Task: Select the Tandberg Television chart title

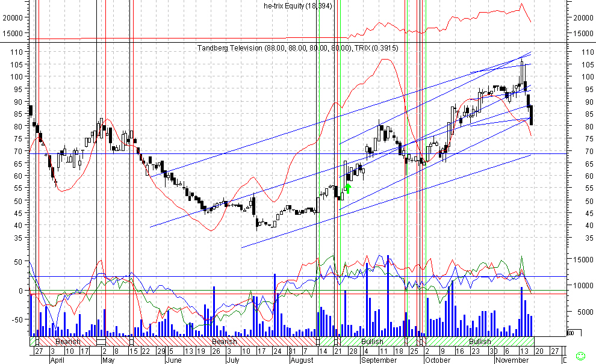Action: 297,48
